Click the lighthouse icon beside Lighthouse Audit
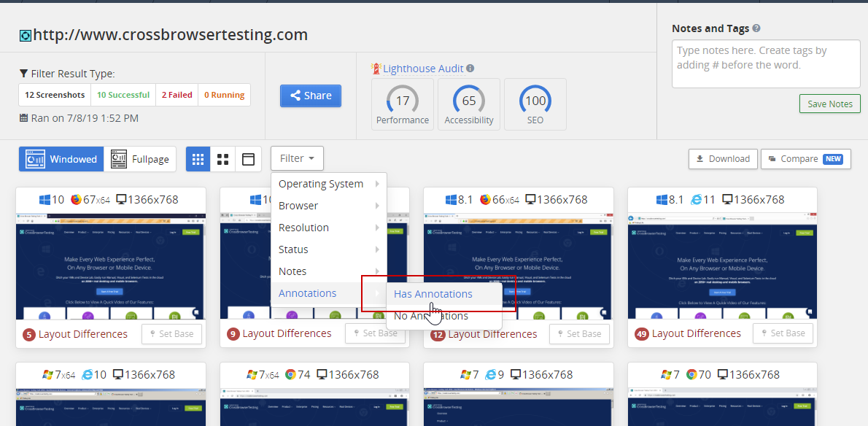This screenshot has width=868, height=426. point(376,68)
